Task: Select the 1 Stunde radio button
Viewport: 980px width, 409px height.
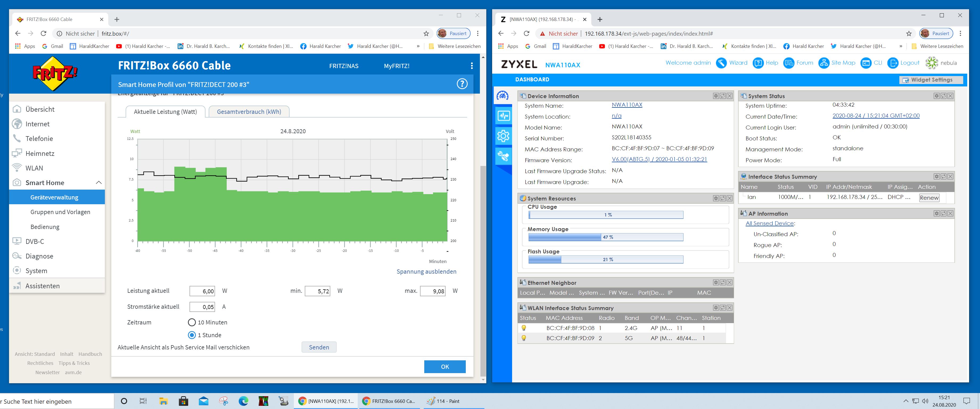Action: (192, 335)
